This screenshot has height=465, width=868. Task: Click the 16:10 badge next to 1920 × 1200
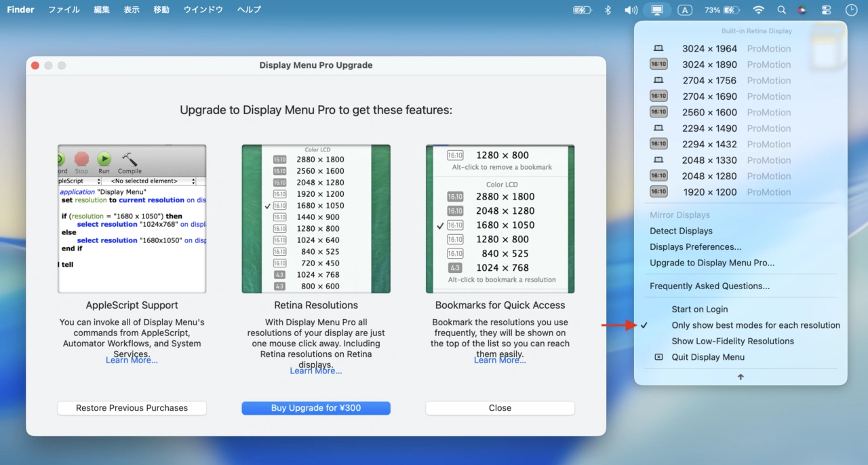pos(658,191)
